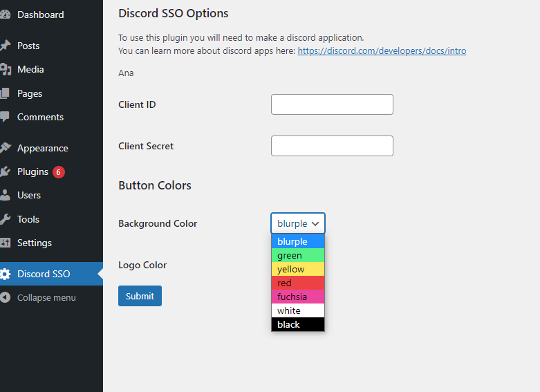540x392 pixels.
Task: Click the Settings sliders icon
Action: (x=5, y=243)
